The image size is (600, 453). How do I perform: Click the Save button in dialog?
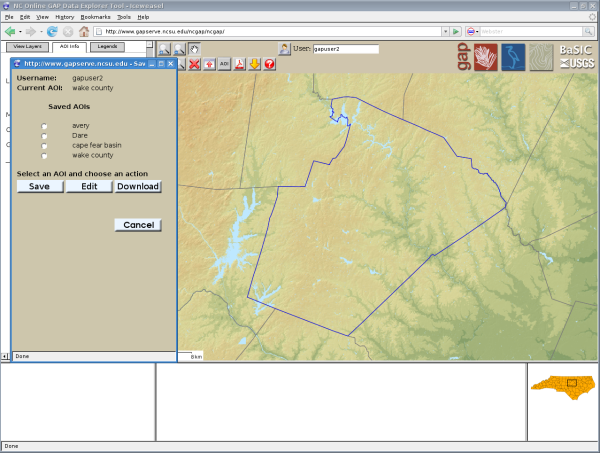click(x=40, y=186)
